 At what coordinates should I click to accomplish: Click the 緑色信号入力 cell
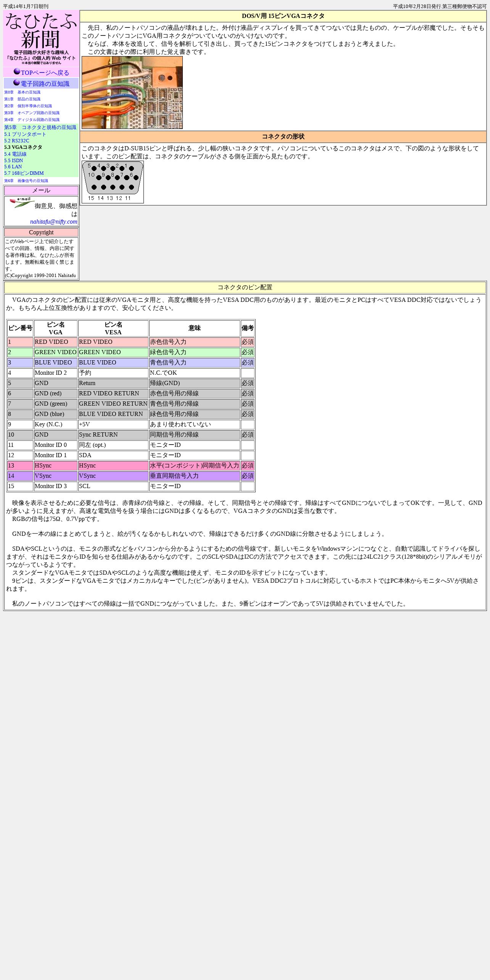195,352
